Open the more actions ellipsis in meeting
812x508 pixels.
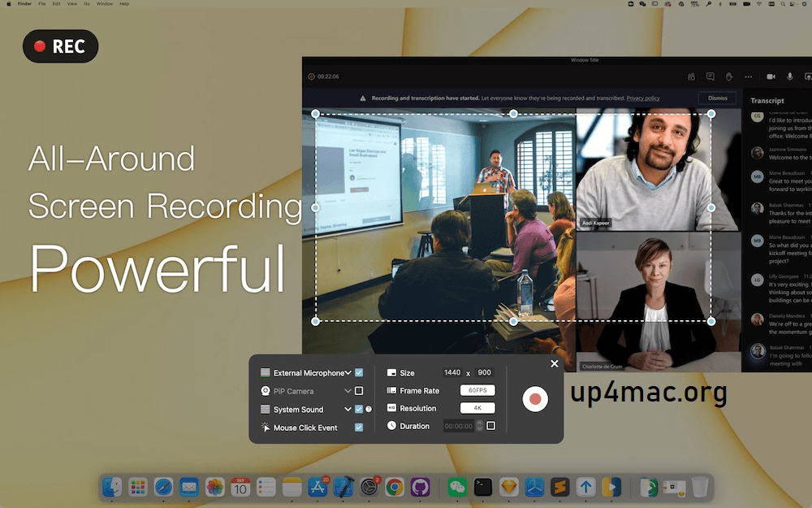[749, 76]
